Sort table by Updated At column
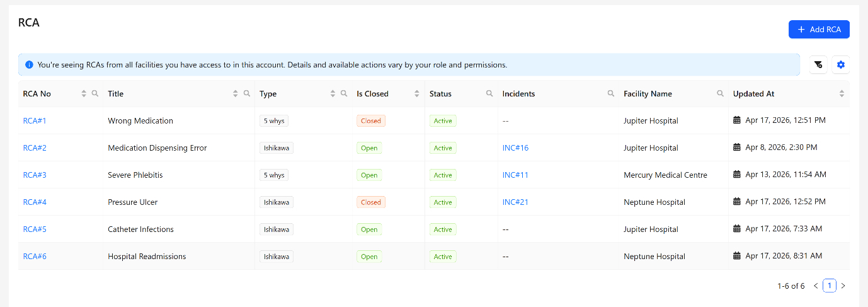Viewport: 868px width, 307px height. tap(842, 93)
